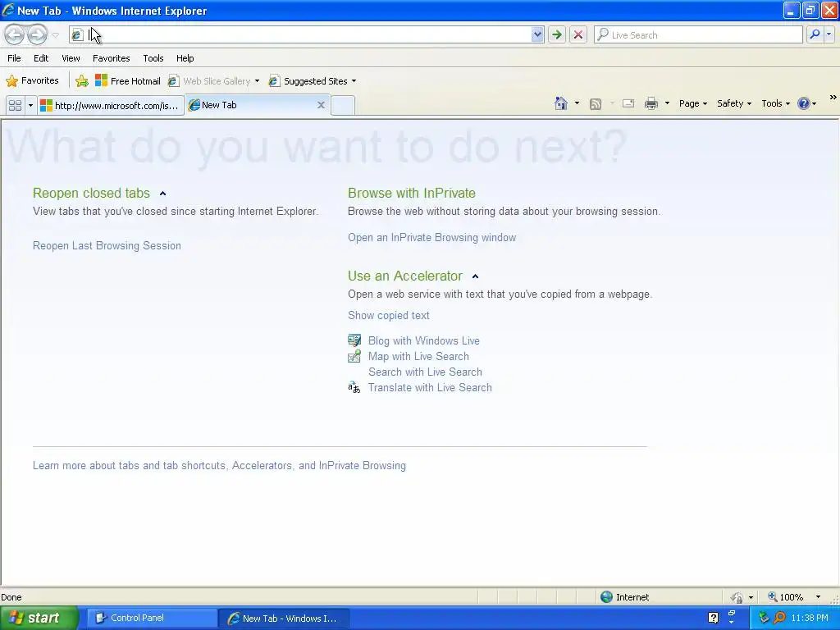Click Learn more about tabs link
The width and height of the screenshot is (840, 630).
[x=219, y=466]
